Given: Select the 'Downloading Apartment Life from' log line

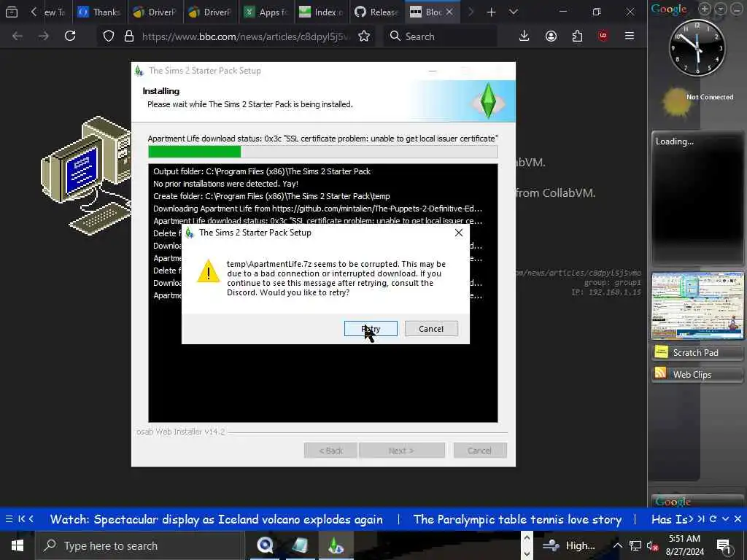Looking at the screenshot, I should [x=318, y=209].
